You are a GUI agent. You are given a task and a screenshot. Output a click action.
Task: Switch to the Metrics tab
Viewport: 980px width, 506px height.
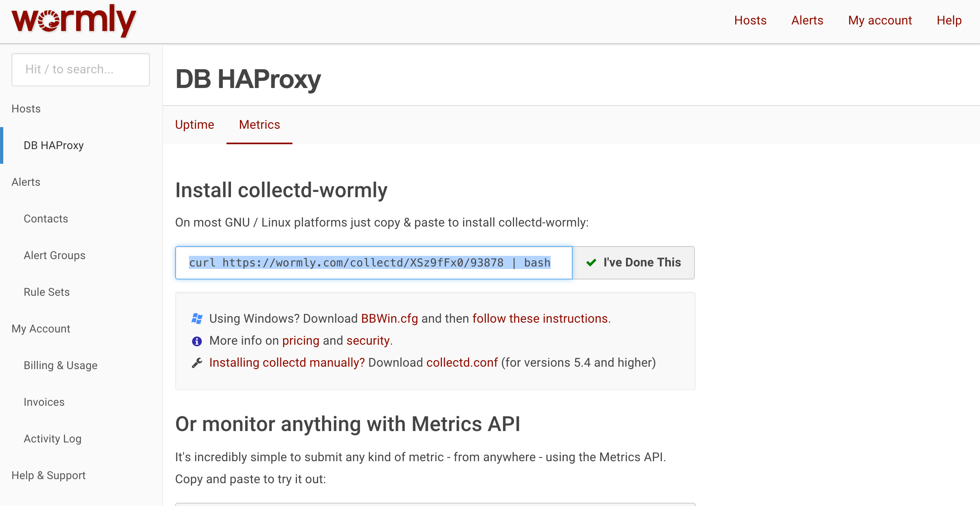point(259,125)
